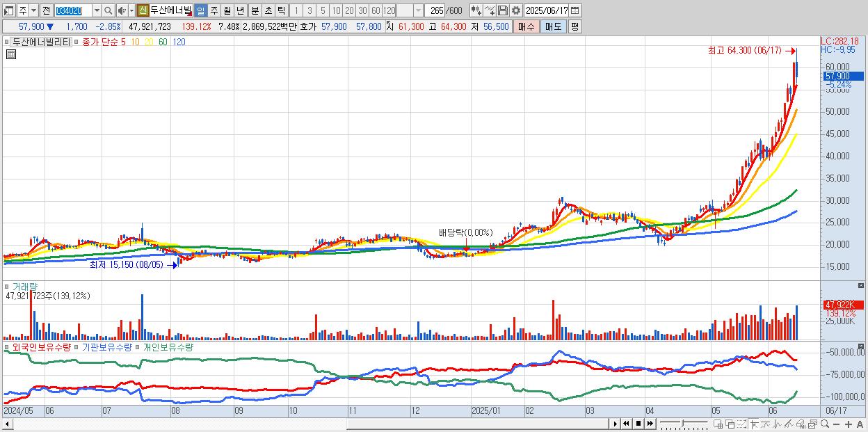Toggle the 60-minute interval button
The image size is (868, 432).
point(376,10)
